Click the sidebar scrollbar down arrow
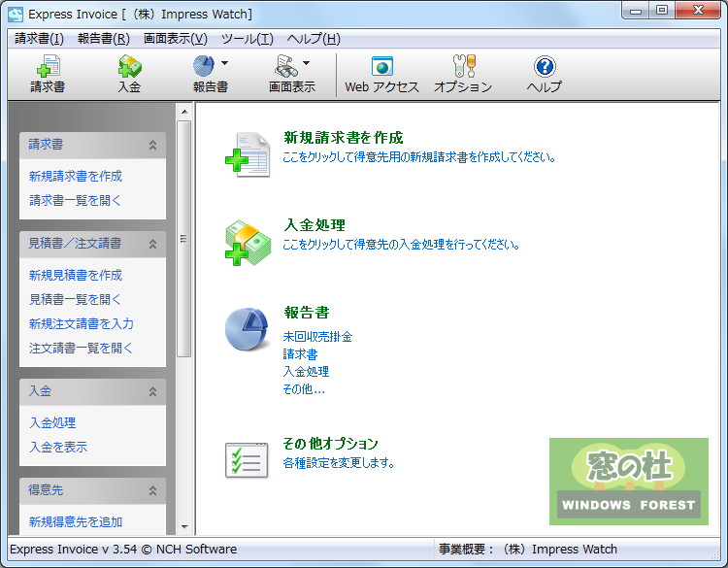 coord(184,526)
